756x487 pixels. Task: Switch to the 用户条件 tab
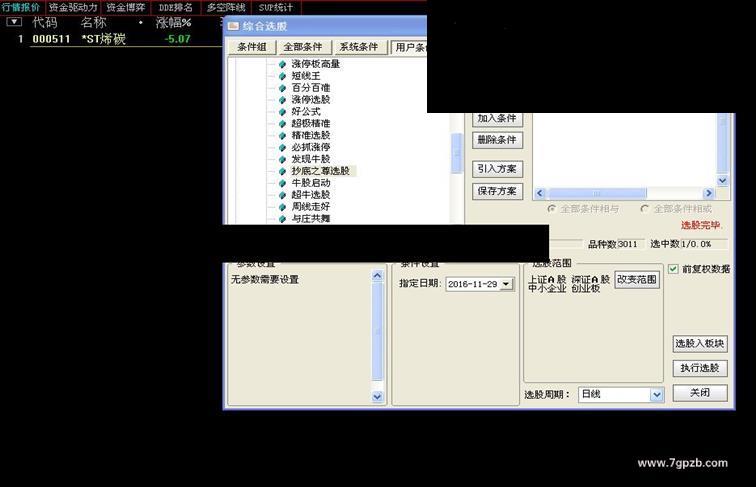(x=409, y=47)
